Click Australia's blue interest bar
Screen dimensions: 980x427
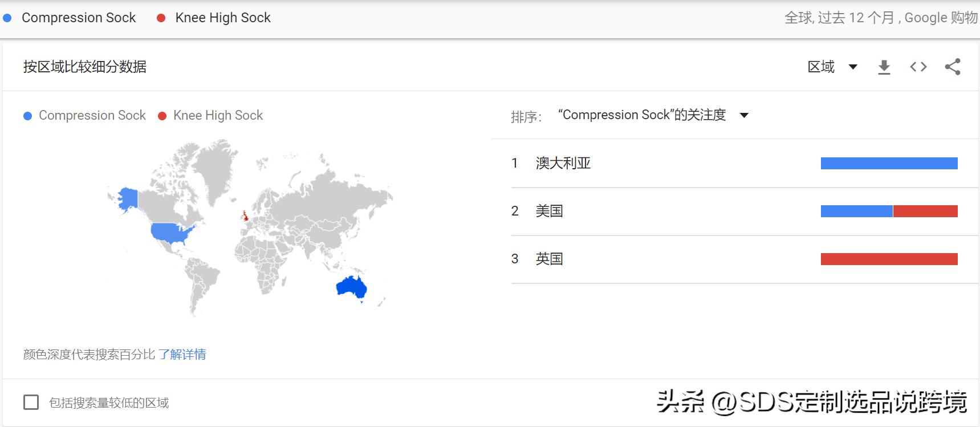889,164
